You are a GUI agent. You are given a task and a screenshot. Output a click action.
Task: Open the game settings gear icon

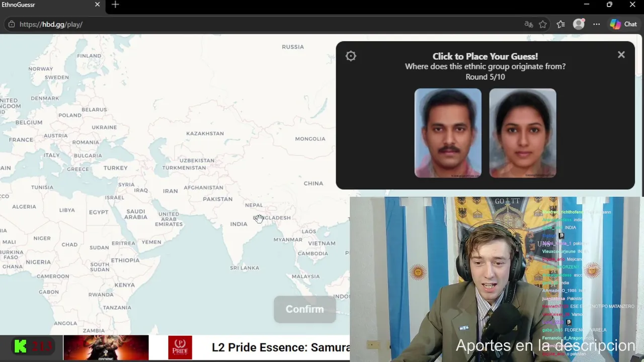pos(351,56)
